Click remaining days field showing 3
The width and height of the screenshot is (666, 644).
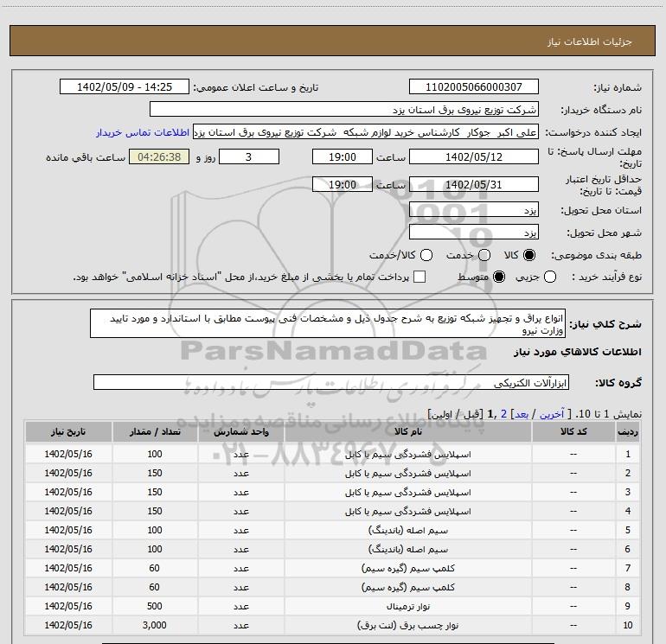(x=249, y=156)
